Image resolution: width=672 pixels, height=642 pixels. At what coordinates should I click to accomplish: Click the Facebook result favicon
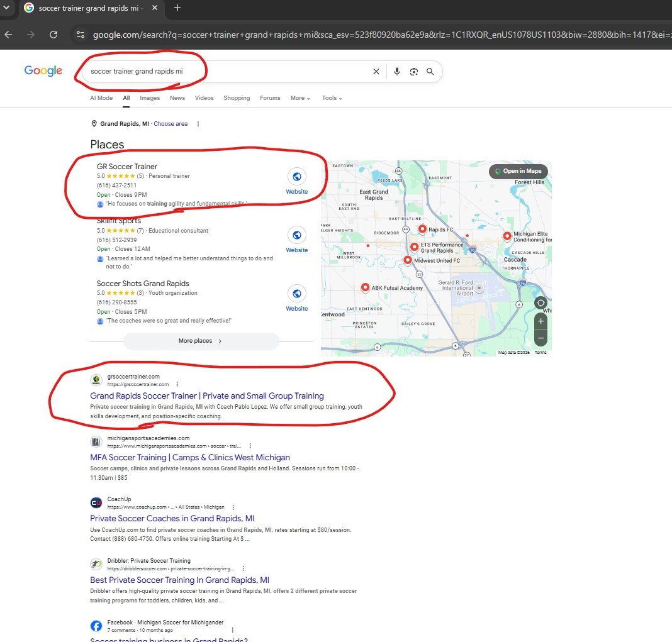pos(96,626)
